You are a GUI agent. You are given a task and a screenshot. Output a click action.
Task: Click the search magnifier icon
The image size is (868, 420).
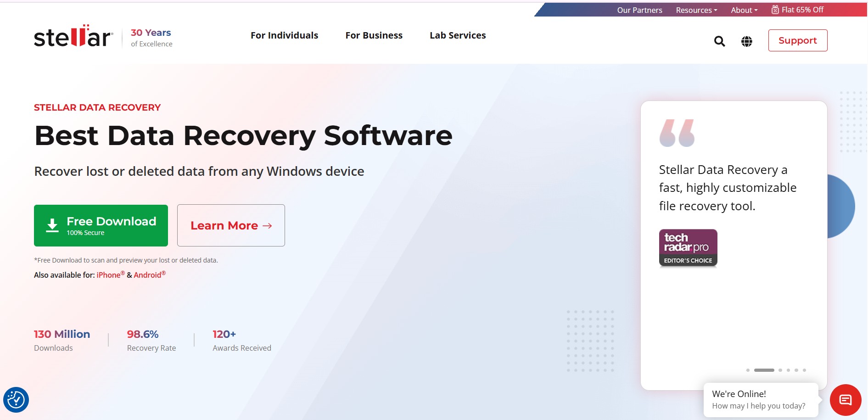pos(719,41)
